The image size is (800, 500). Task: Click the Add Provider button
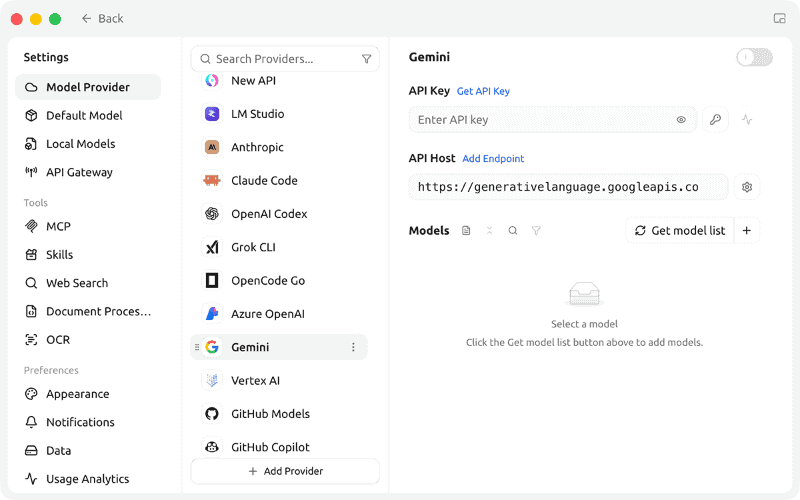285,471
